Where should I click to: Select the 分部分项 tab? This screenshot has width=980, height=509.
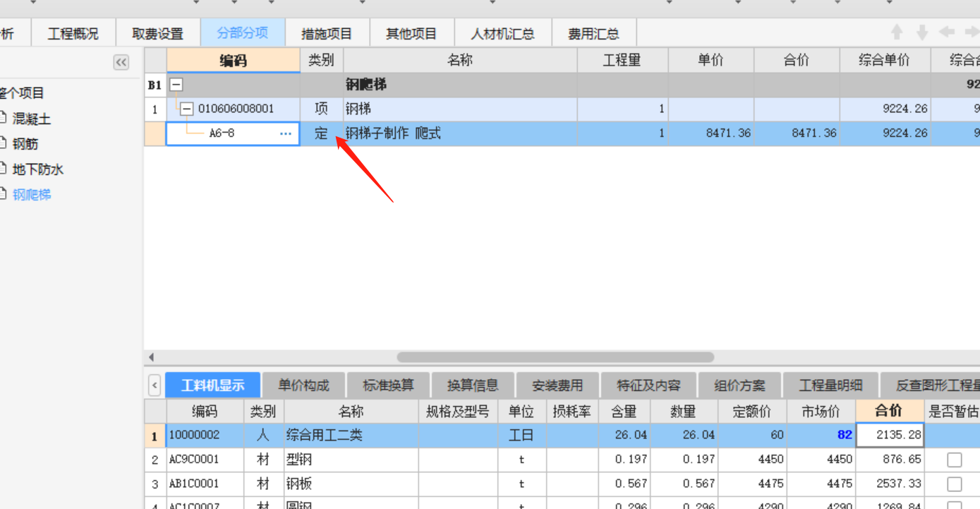click(x=243, y=33)
